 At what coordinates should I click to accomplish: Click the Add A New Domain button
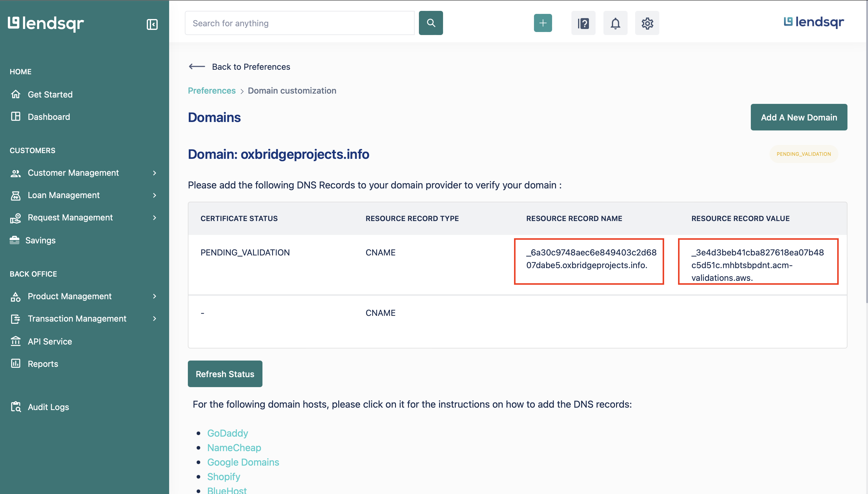tap(799, 117)
